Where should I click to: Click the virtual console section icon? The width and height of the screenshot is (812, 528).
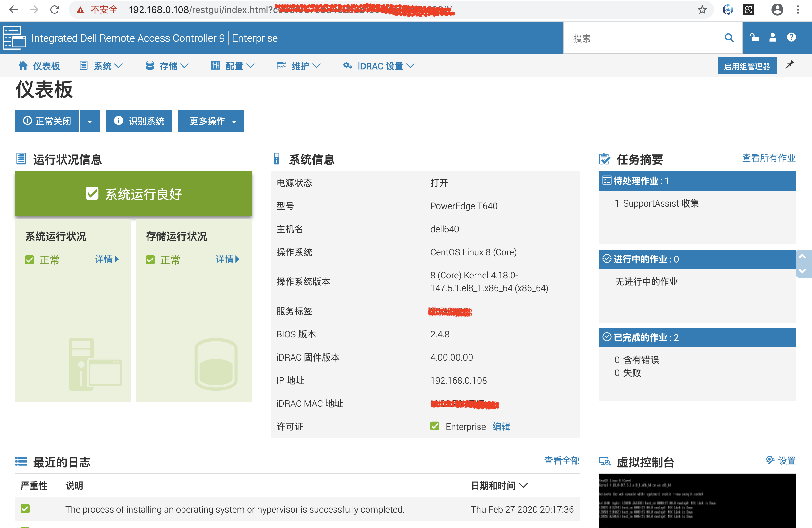[605, 462]
